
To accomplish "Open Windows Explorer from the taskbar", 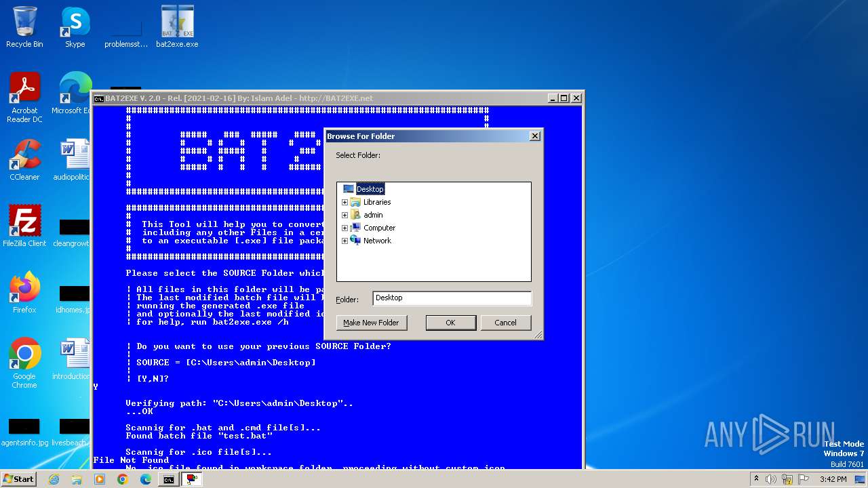I will pos(77,479).
